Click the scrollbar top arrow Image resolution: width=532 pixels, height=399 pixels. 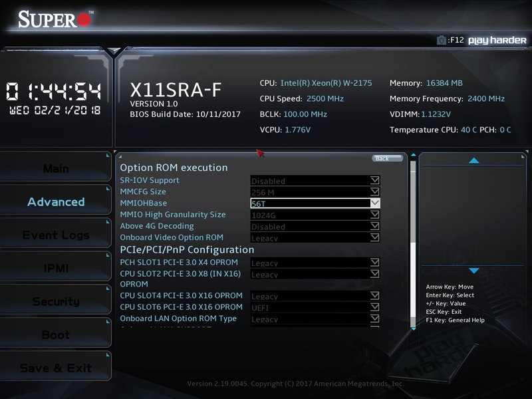pos(413,155)
